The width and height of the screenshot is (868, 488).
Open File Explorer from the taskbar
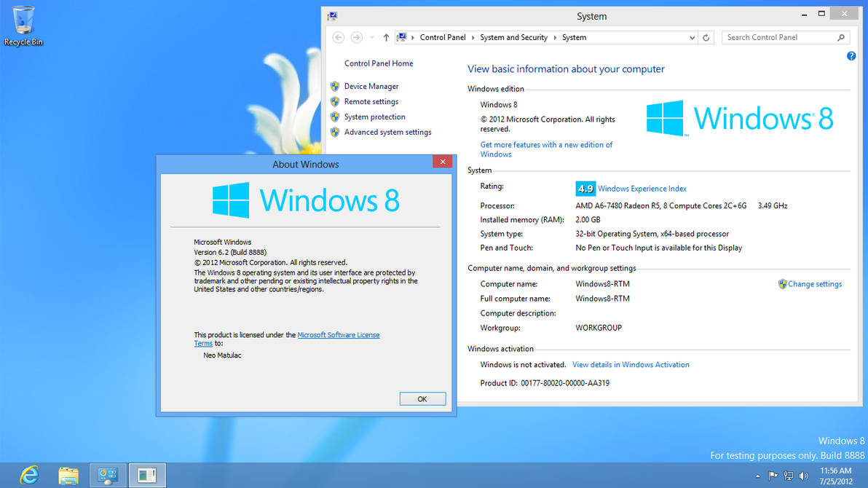click(x=68, y=476)
